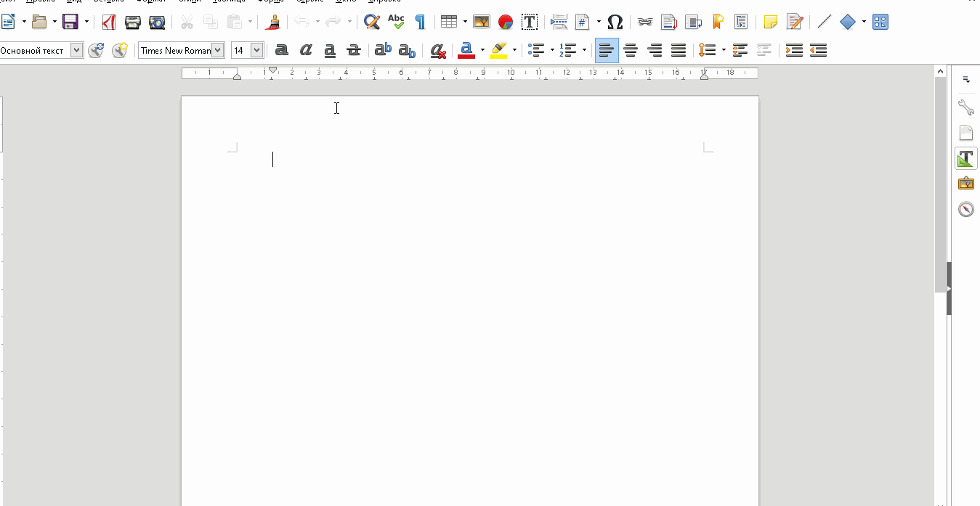Image resolution: width=980 pixels, height=506 pixels.
Task: Click the Insert Endnote icon
Action: pyautogui.click(x=694, y=22)
